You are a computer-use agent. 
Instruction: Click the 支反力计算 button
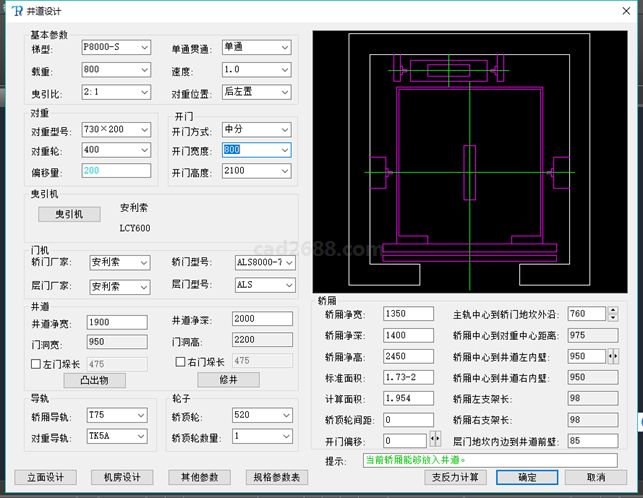click(454, 477)
